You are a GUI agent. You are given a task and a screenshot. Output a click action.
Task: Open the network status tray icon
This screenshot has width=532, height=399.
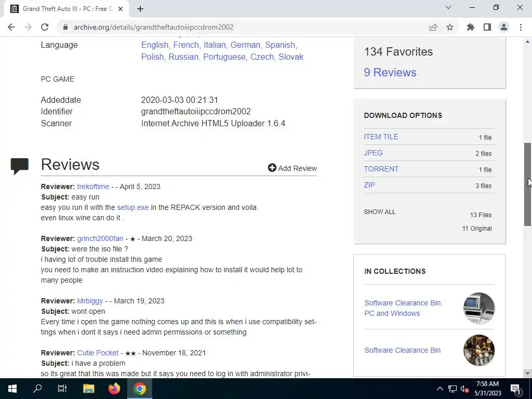[453, 389]
